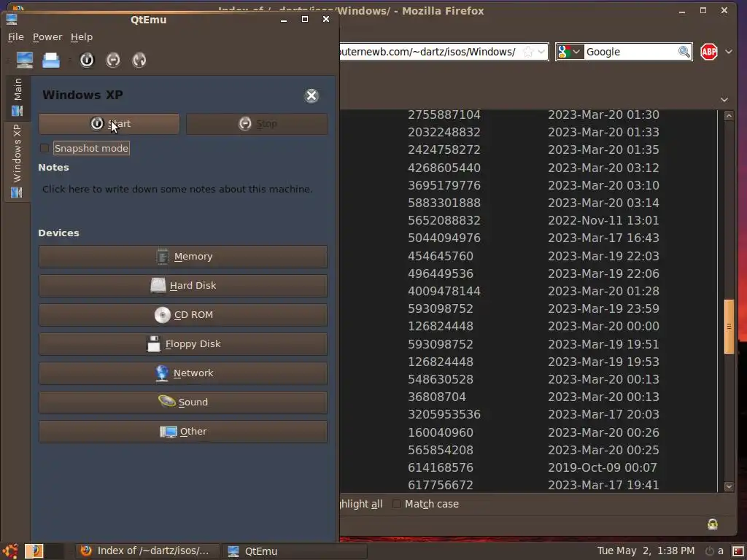This screenshot has height=560, width=747.
Task: Open the File menu in QtEmu
Action: pyautogui.click(x=16, y=36)
